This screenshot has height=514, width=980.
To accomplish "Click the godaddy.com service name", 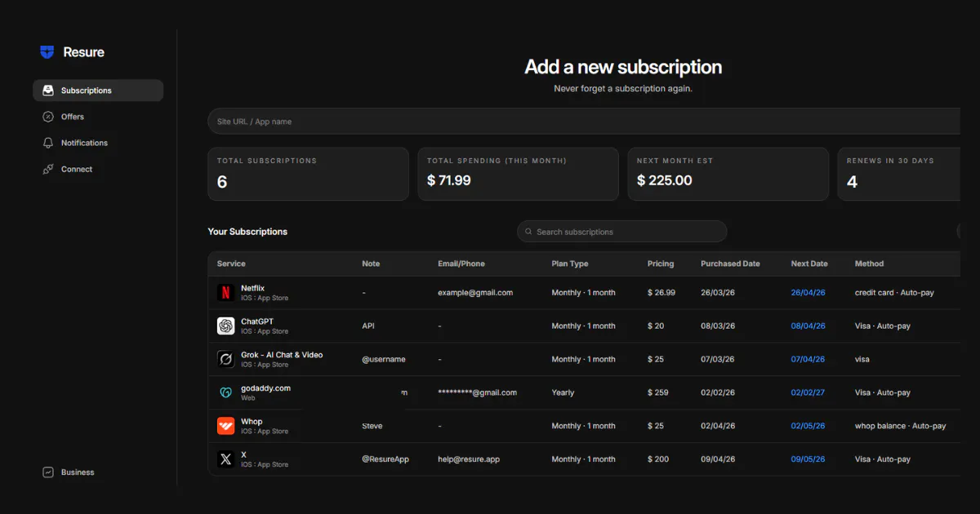I will coord(265,388).
